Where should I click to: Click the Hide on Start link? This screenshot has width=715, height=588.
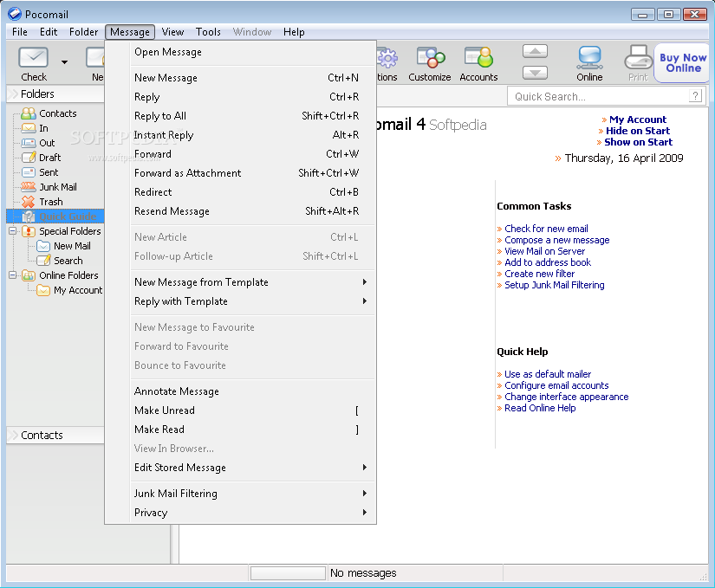pyautogui.click(x=638, y=131)
